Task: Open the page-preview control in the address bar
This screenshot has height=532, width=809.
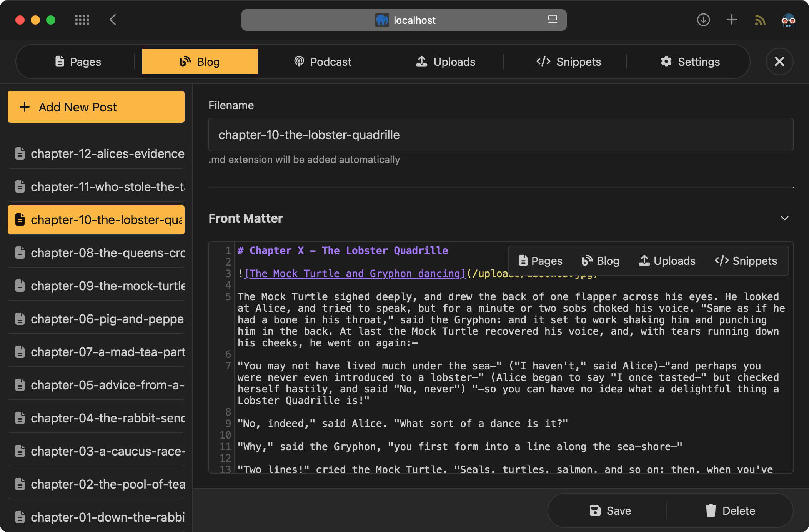Action: 553,20
